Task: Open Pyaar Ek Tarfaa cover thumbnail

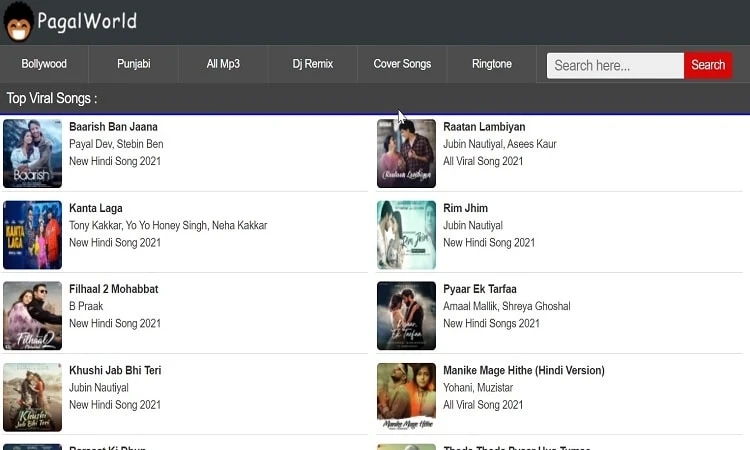Action: (x=406, y=316)
